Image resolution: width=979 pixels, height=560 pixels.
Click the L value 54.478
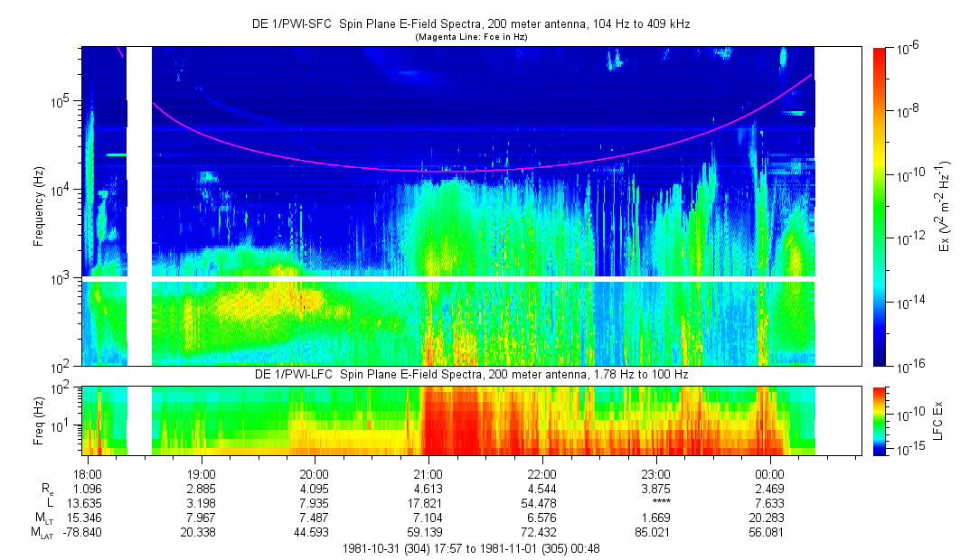point(540,503)
